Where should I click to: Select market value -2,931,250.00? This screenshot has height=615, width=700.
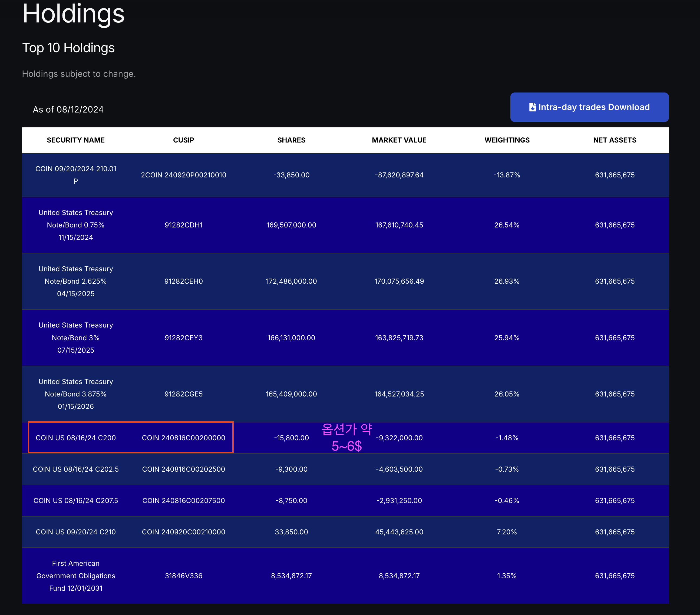399,501
